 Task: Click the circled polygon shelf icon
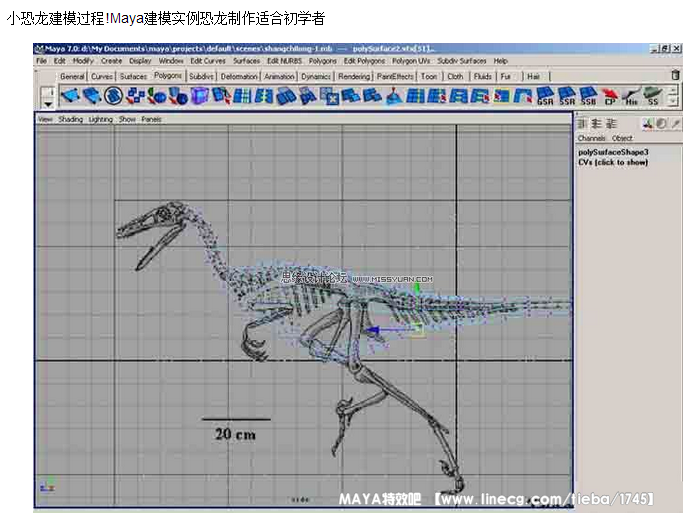(113, 96)
